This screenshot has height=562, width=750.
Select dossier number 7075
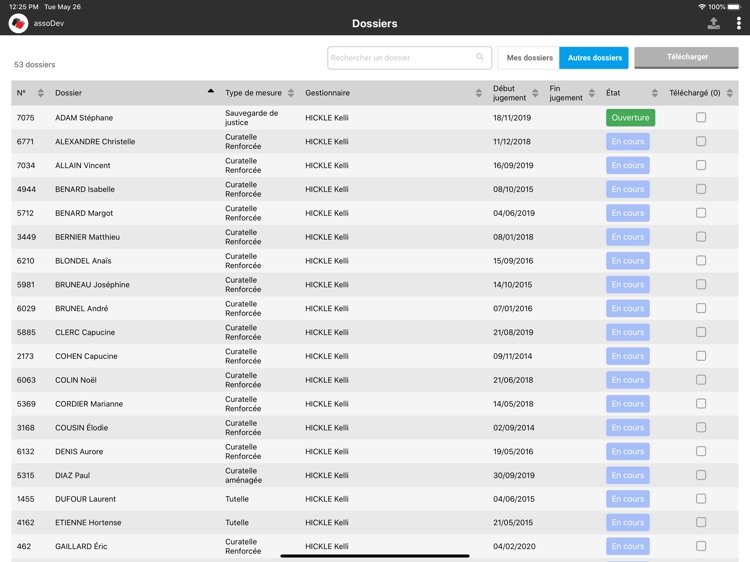(x=25, y=118)
